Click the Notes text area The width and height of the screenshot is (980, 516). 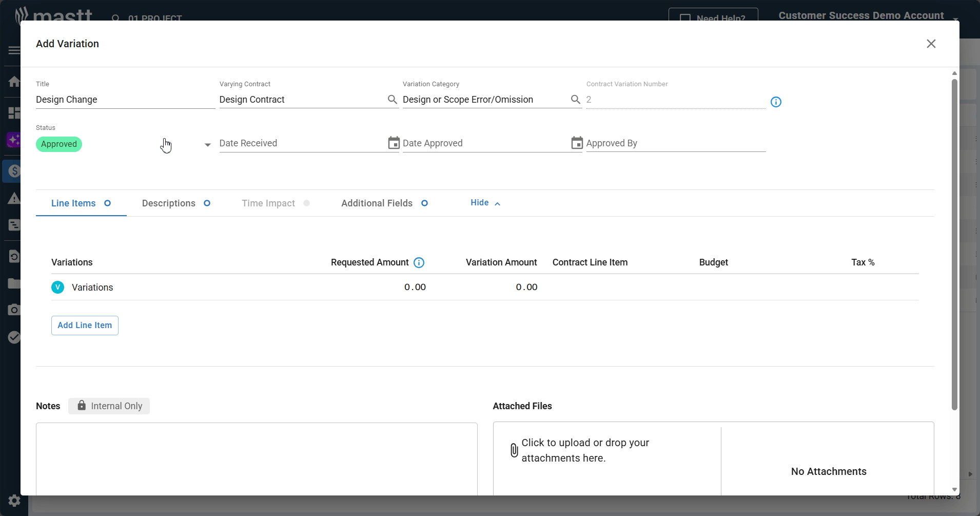click(x=257, y=457)
